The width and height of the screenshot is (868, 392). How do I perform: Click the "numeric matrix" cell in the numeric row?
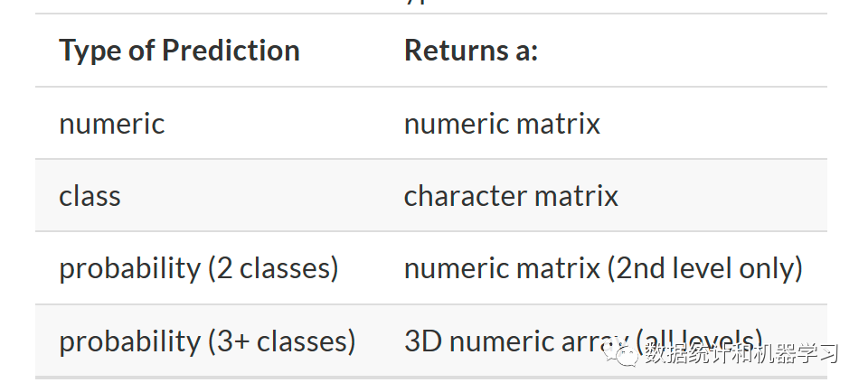click(502, 124)
